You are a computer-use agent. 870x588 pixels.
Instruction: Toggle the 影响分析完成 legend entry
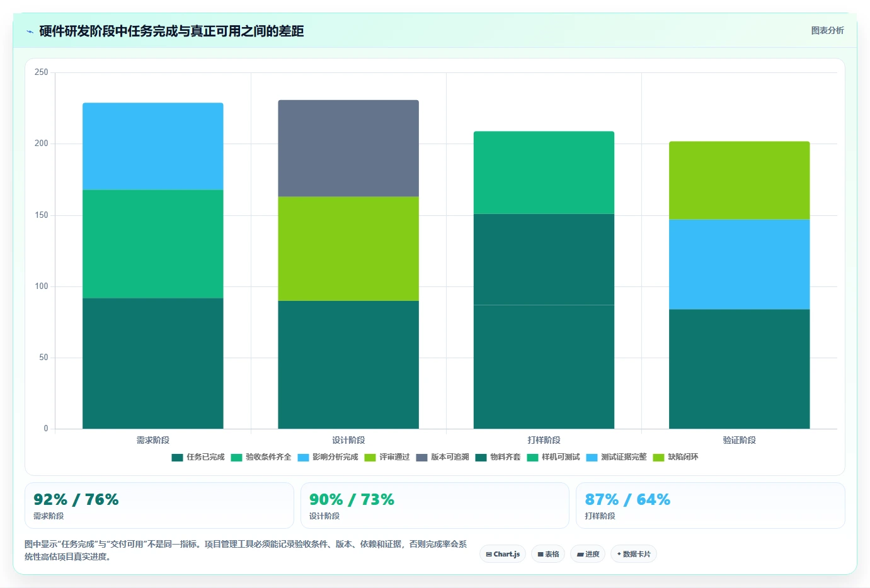[x=328, y=457]
